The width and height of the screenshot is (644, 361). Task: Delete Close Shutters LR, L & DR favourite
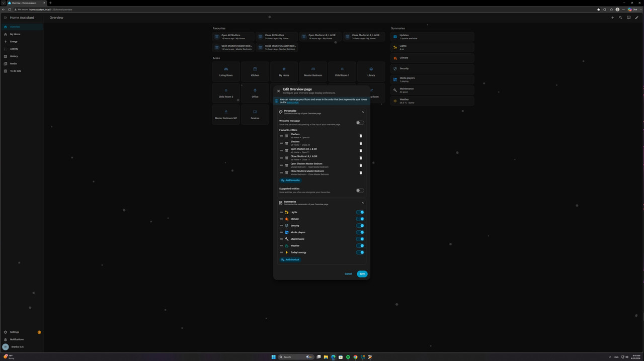[361, 158]
